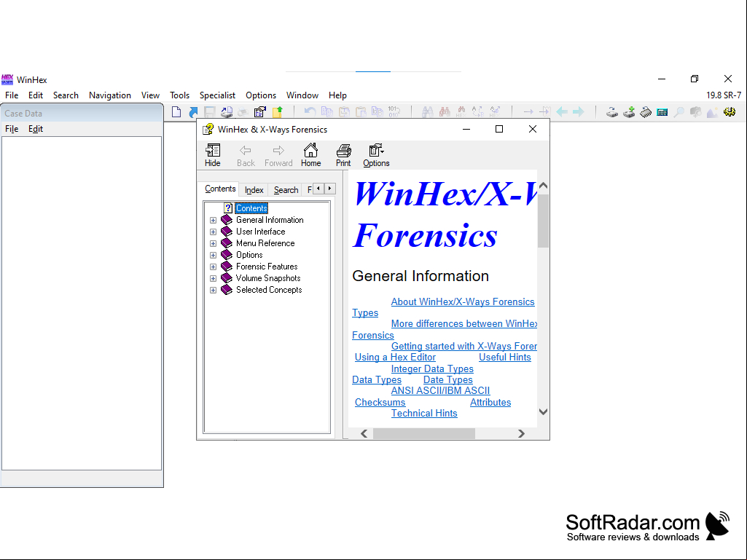Click the Clone Disk toolbar icon
The height and width of the screenshot is (560, 747).
pos(629,112)
